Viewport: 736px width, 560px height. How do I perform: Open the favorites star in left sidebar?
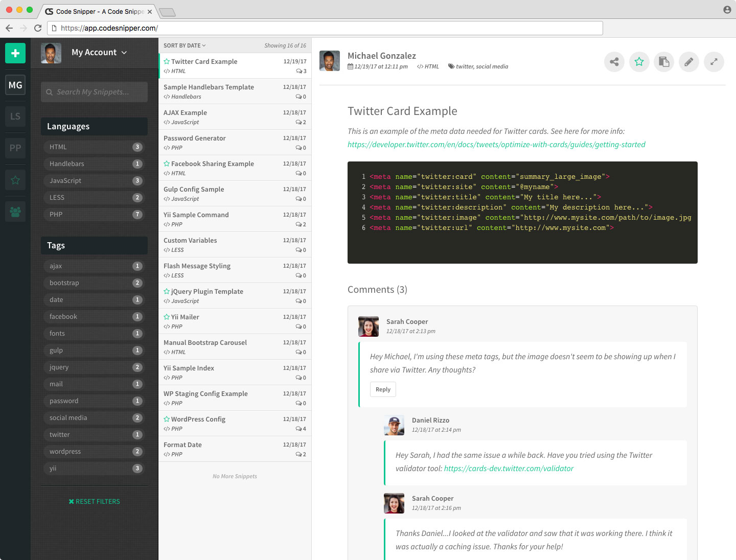(x=15, y=180)
